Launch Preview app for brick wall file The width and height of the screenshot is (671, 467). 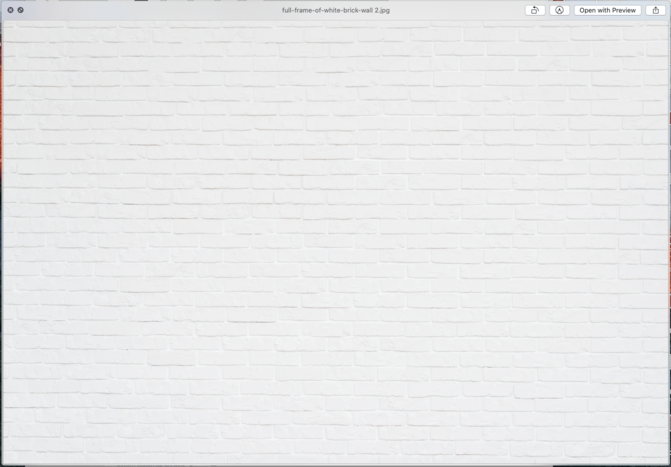click(x=608, y=10)
